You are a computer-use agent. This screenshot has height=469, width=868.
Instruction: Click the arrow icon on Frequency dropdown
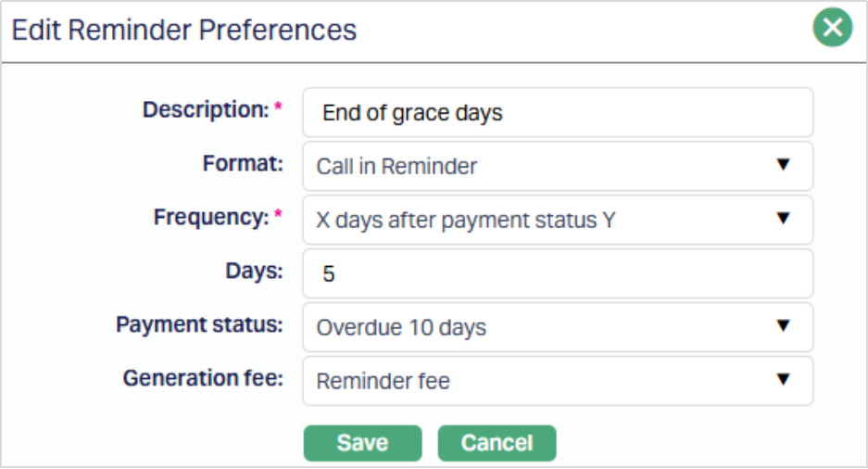pyautogui.click(x=783, y=219)
